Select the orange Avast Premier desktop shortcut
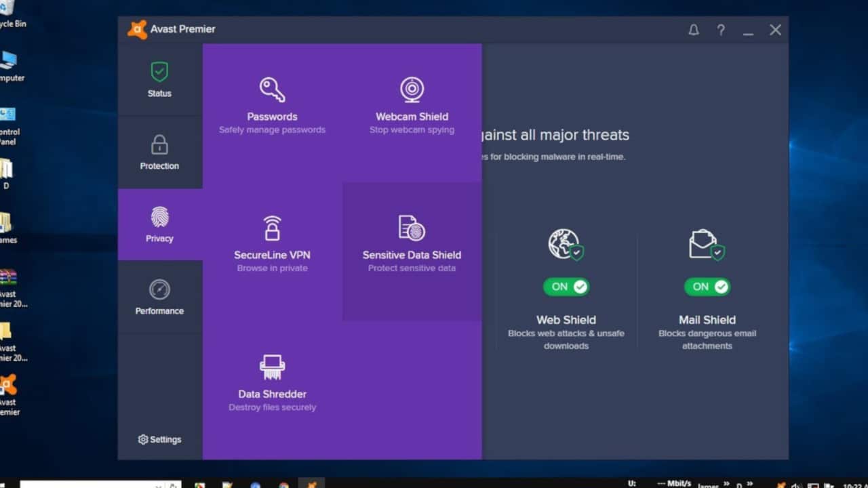 pos(9,394)
